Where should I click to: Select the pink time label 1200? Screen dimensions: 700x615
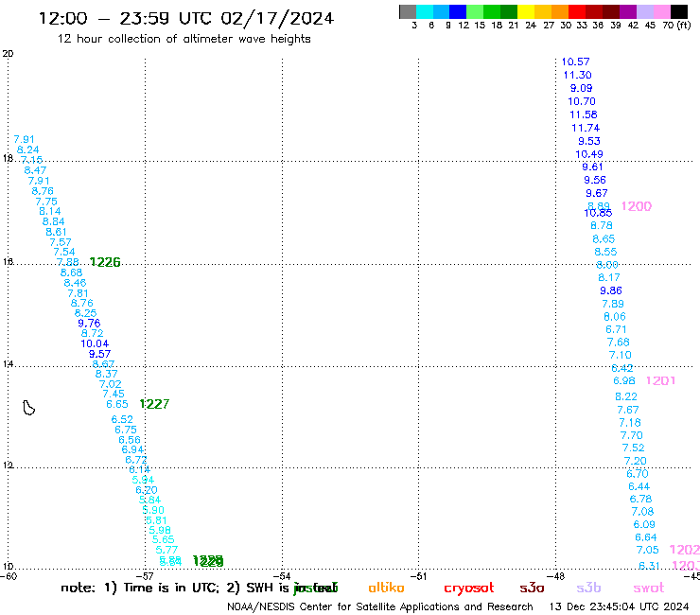point(637,206)
